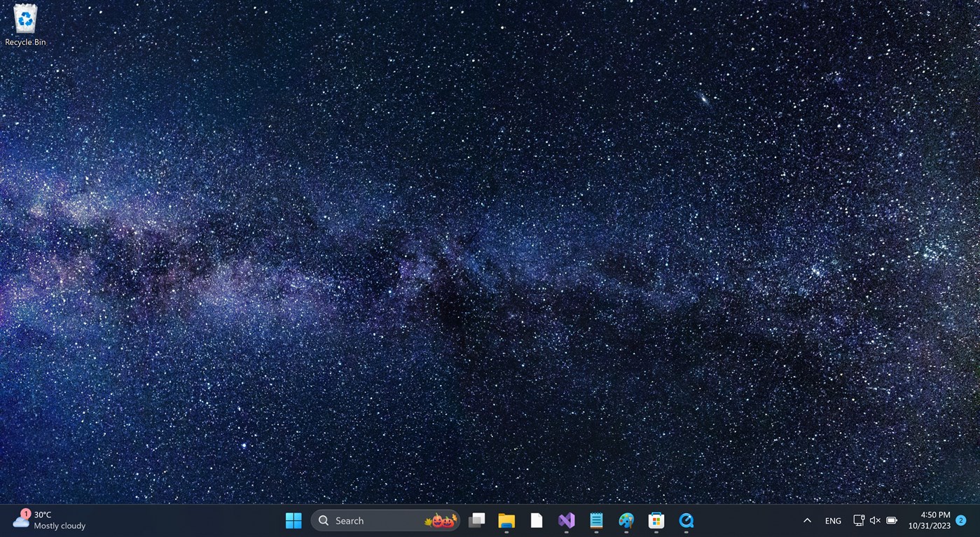Open the ENG language switcher
Screen dimensions: 980x537
pos(832,520)
